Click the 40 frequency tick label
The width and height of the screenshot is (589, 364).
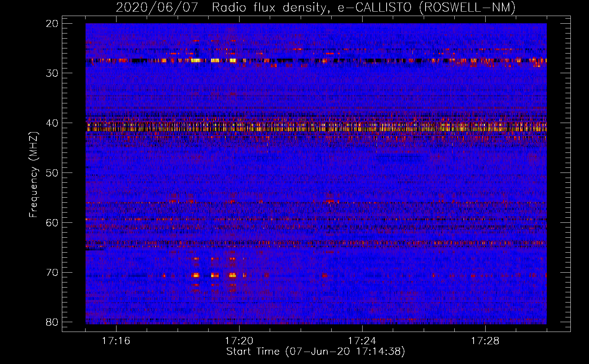tap(52, 123)
